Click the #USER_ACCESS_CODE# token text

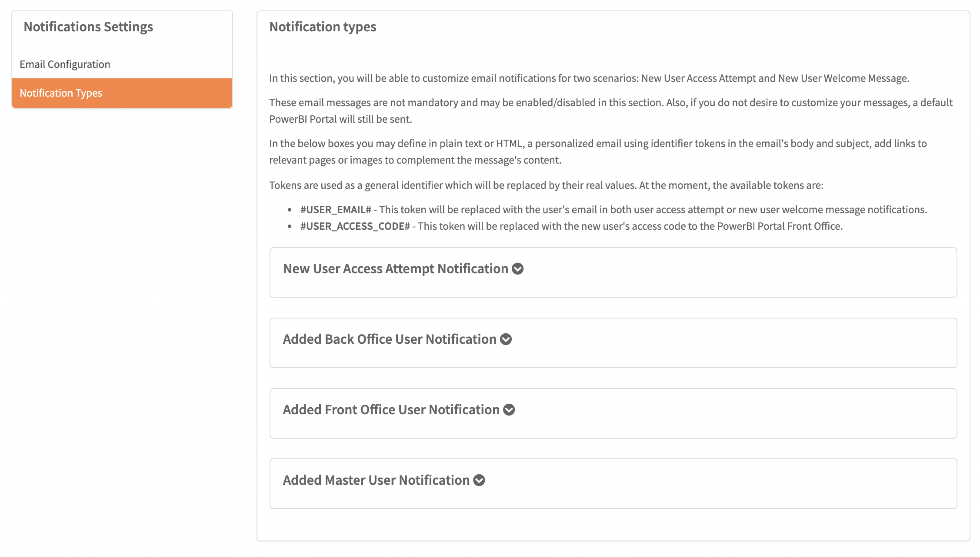(x=355, y=226)
